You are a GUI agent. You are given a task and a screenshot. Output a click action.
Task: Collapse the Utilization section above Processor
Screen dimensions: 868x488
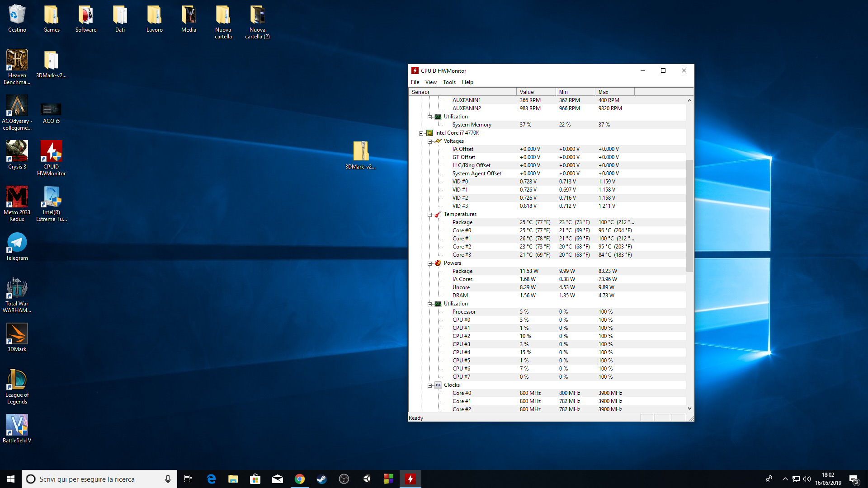coord(429,304)
